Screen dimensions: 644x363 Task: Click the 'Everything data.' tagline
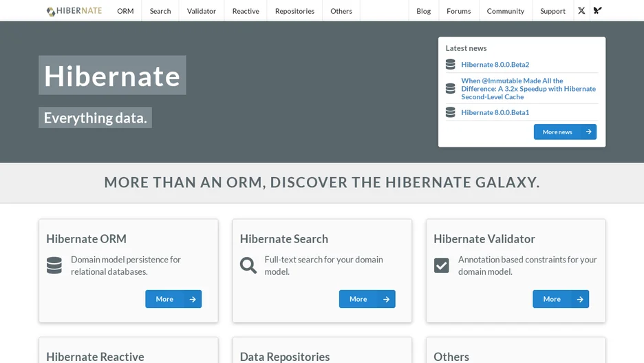[95, 118]
